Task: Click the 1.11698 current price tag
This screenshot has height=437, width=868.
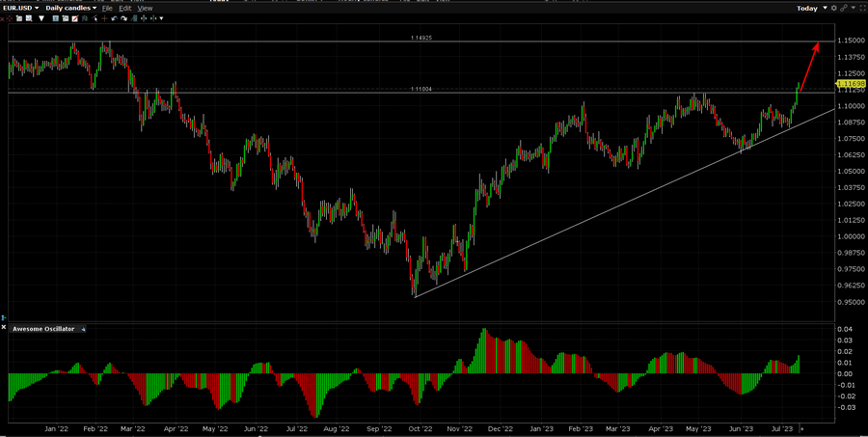Action: tap(854, 84)
